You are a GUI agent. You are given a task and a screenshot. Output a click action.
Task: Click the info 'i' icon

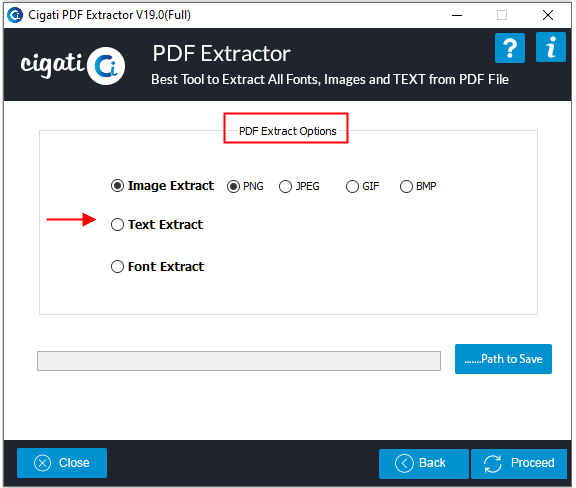pyautogui.click(x=551, y=47)
